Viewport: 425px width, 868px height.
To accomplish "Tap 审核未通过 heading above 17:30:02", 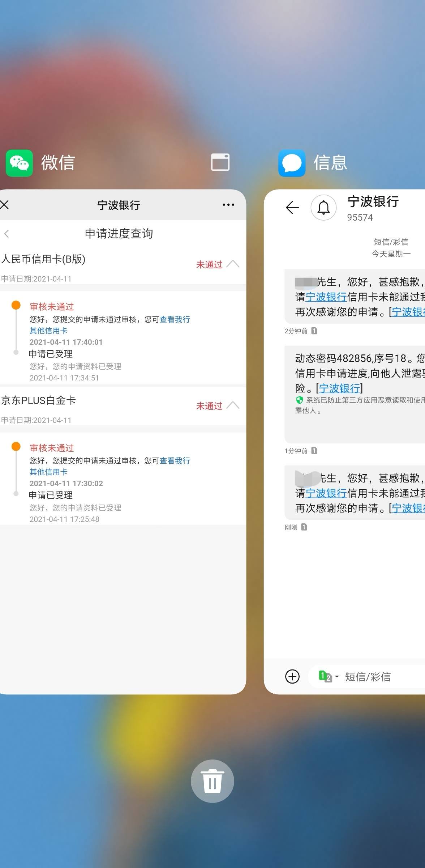I will [52, 448].
